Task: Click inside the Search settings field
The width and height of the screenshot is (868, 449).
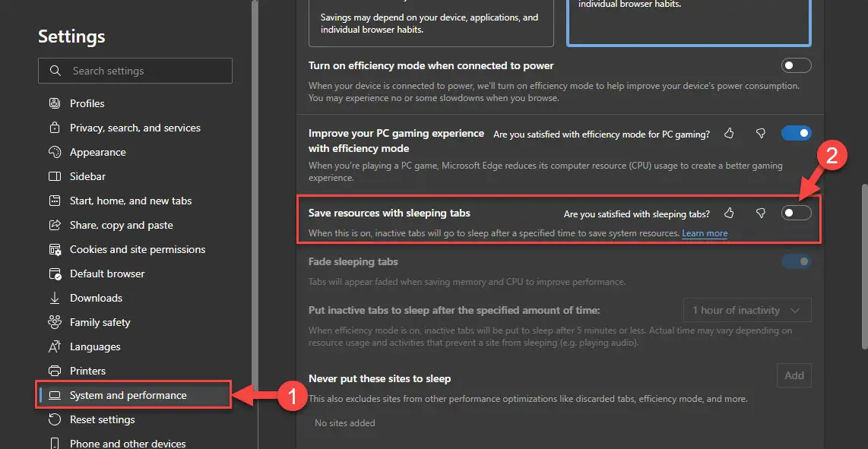Action: click(x=137, y=71)
